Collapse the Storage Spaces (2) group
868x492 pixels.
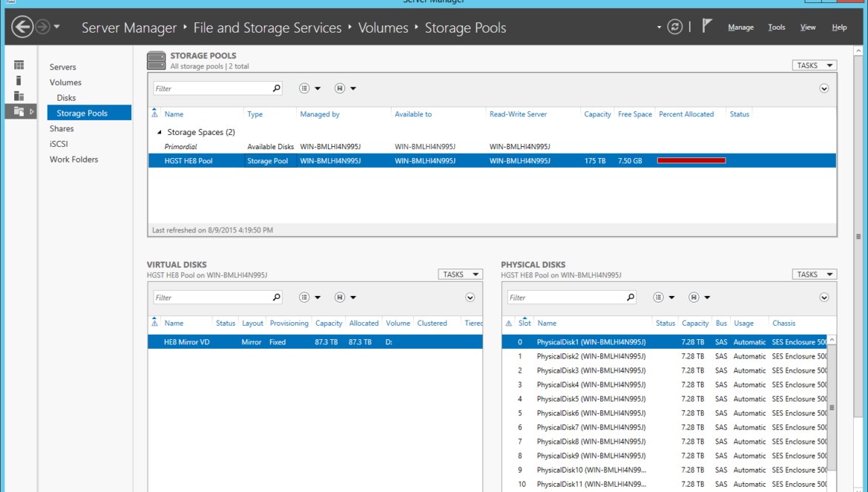pyautogui.click(x=160, y=132)
